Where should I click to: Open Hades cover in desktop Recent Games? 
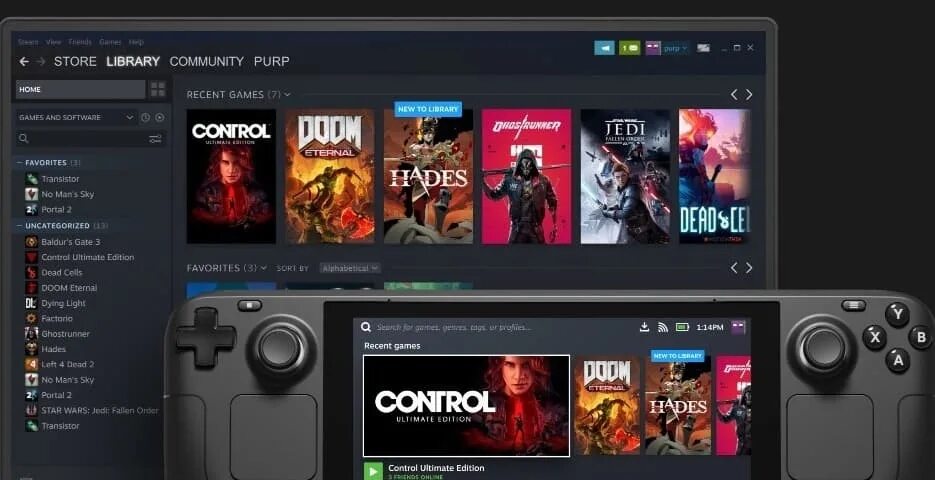[x=428, y=176]
